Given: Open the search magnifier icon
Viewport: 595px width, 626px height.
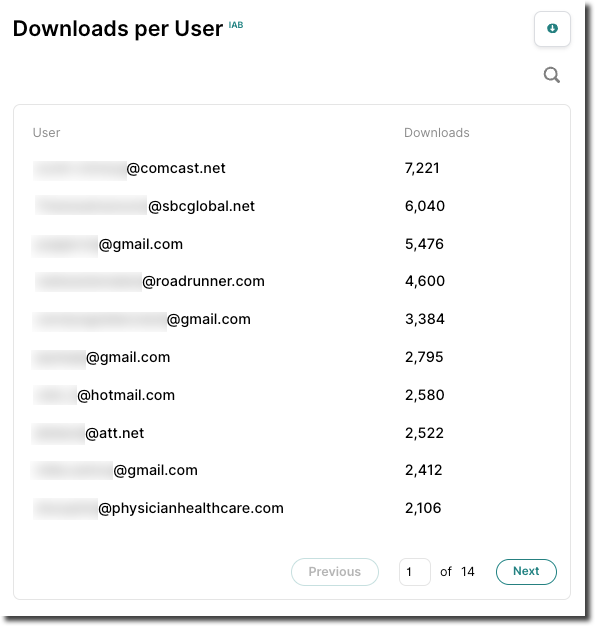Looking at the screenshot, I should (551, 75).
